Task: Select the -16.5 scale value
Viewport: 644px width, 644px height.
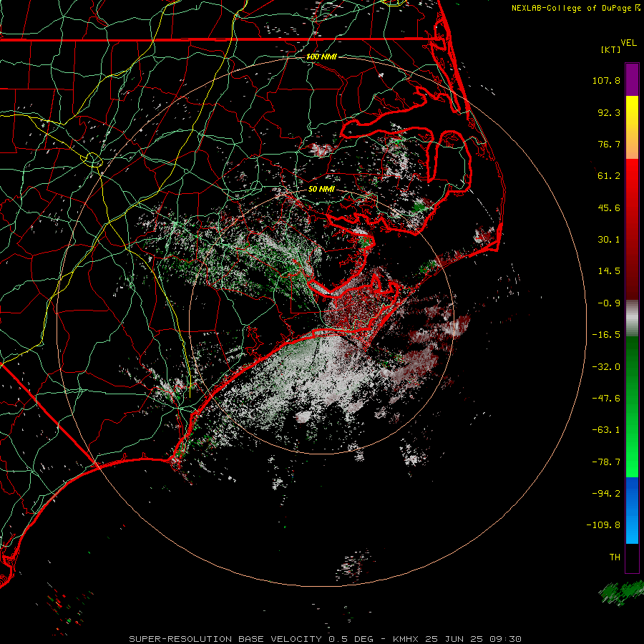Action: [606, 335]
